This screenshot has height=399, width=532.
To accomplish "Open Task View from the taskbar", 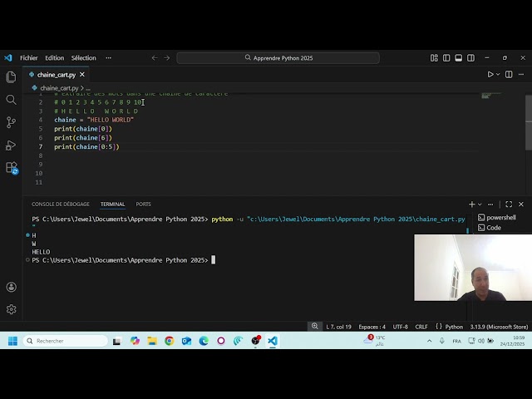I will tap(117, 341).
